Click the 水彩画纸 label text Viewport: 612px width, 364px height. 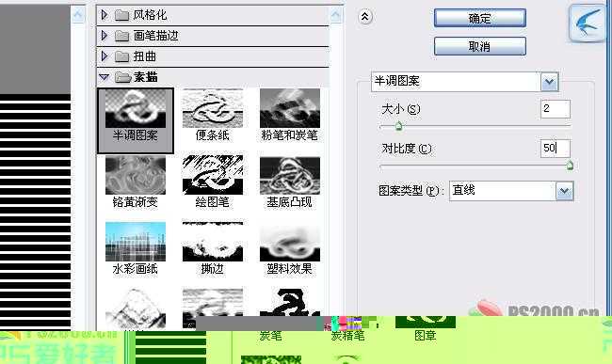pos(135,268)
